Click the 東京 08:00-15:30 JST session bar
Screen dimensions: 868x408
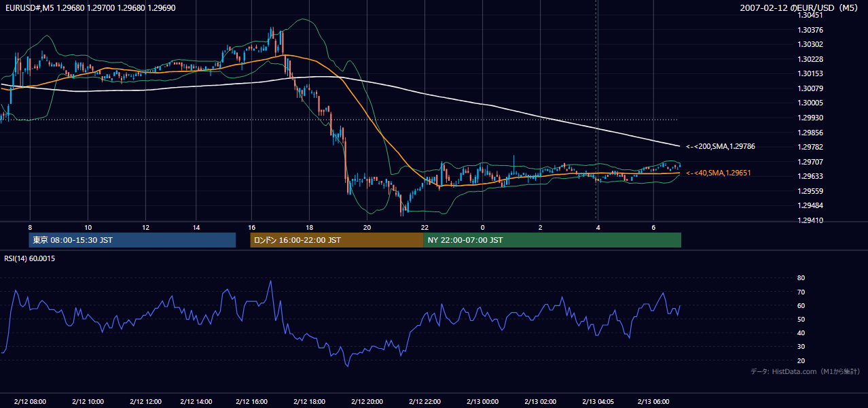(132, 240)
